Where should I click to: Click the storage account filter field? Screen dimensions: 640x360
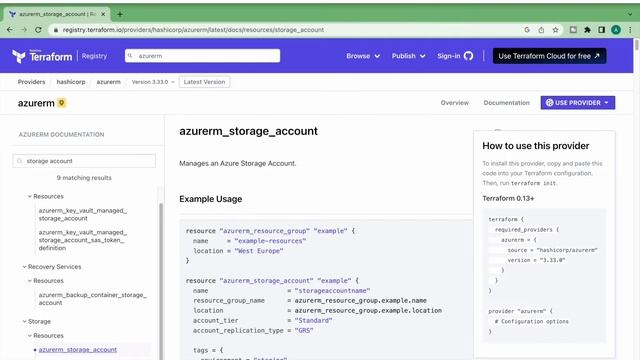pyautogui.click(x=84, y=161)
